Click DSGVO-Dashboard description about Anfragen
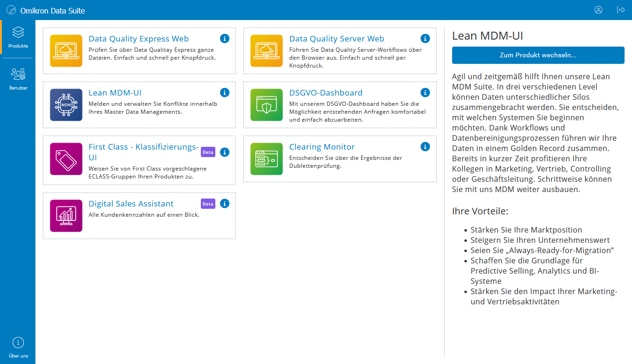The height and width of the screenshot is (364, 632). tap(357, 112)
